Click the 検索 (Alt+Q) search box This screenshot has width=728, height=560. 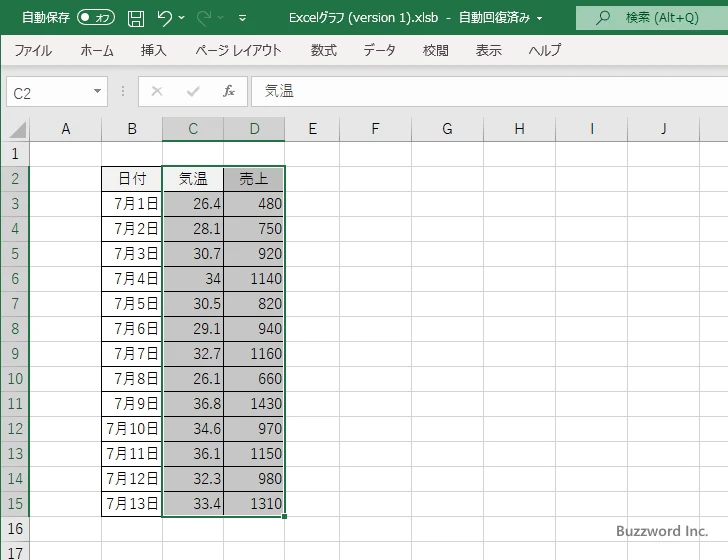[652, 18]
